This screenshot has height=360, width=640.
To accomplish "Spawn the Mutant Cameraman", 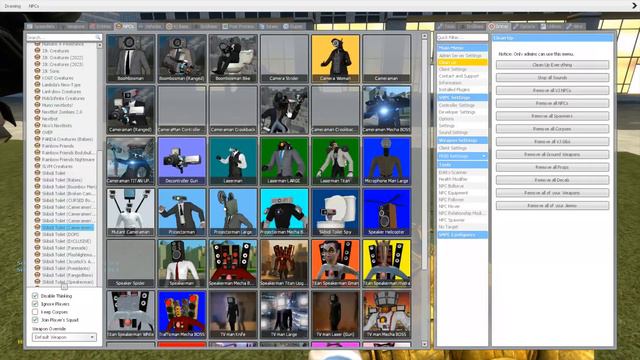I will point(131,212).
